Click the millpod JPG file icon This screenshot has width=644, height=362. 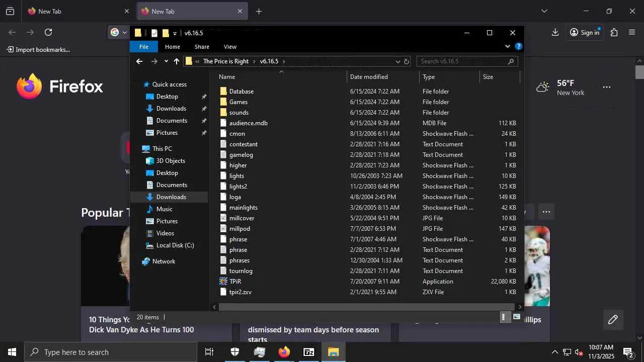223,229
